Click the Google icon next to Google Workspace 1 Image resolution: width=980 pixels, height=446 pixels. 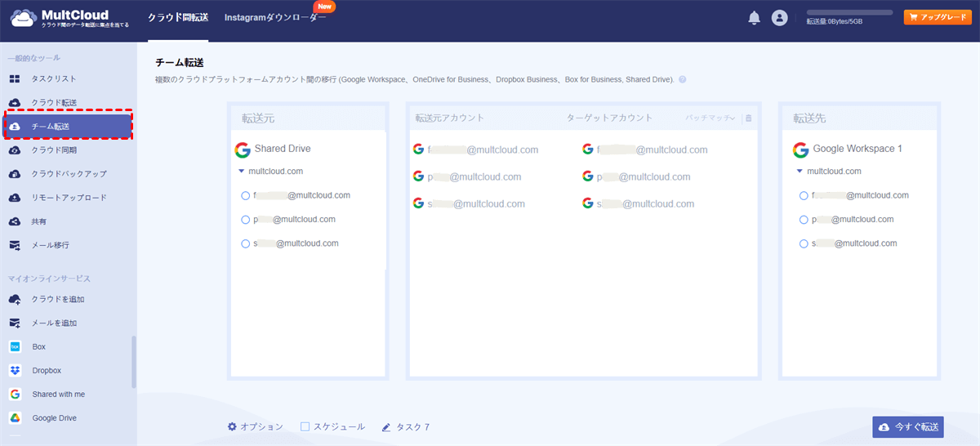[x=801, y=149]
